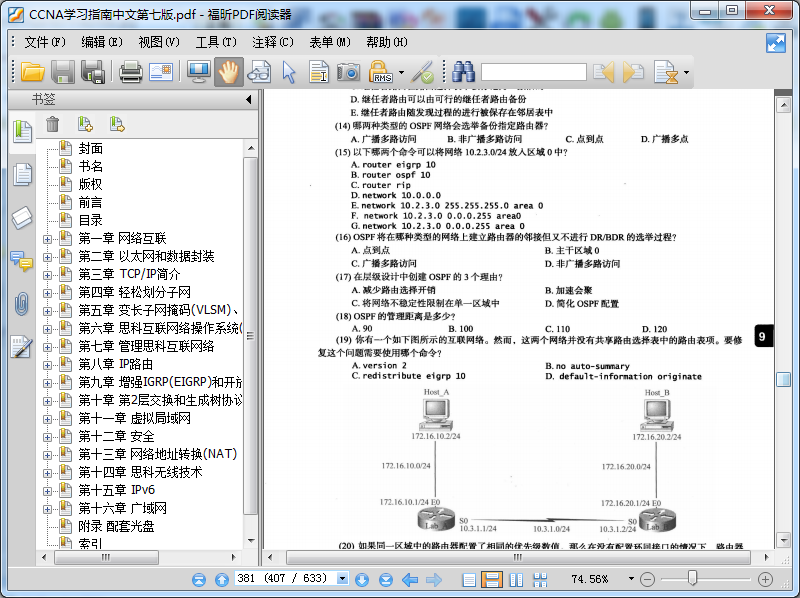This screenshot has height=598, width=800.
Task: Open the 封面 bookmark
Action: [91, 148]
